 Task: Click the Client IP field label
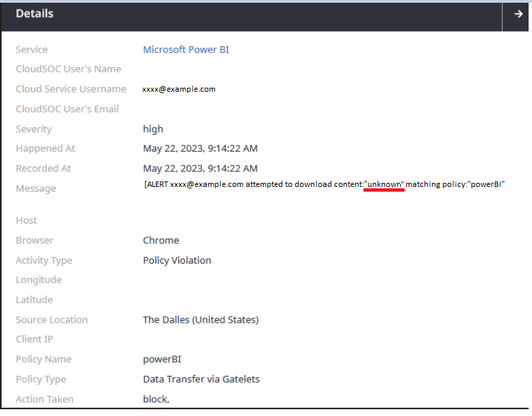tap(35, 339)
